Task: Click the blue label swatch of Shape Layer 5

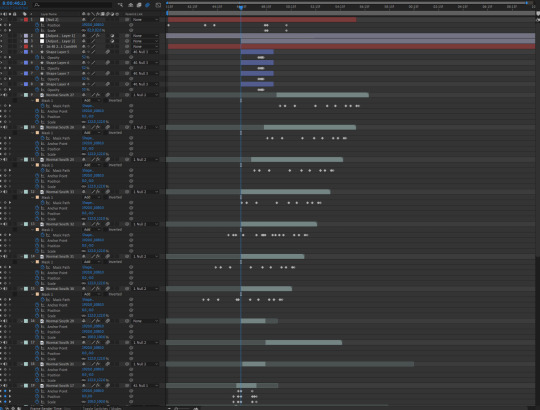Action: [x=26, y=52]
